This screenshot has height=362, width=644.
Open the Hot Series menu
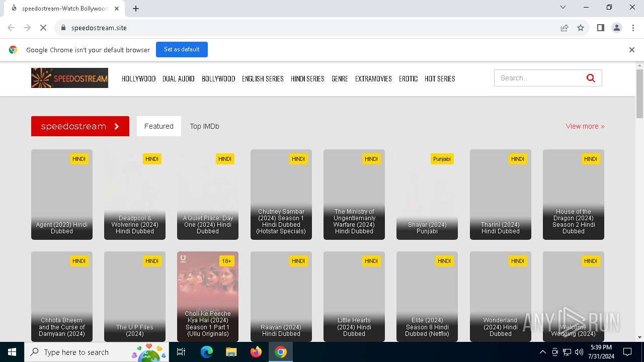click(x=440, y=79)
